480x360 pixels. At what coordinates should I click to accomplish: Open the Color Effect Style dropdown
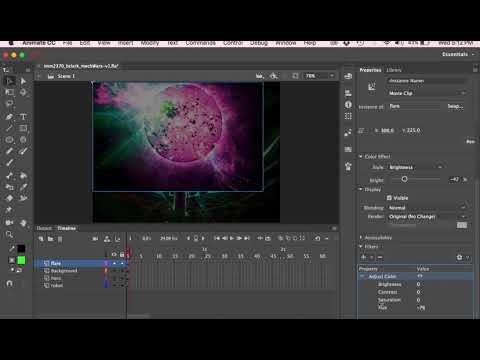416,167
